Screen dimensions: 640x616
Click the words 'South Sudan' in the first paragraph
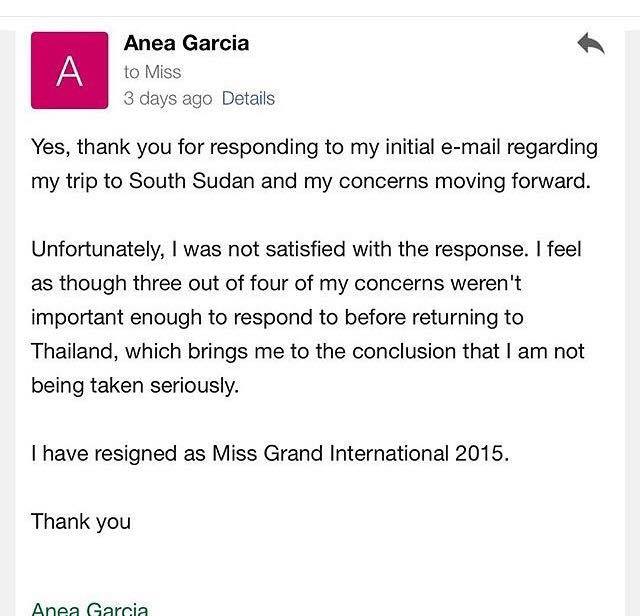pyautogui.click(x=191, y=181)
